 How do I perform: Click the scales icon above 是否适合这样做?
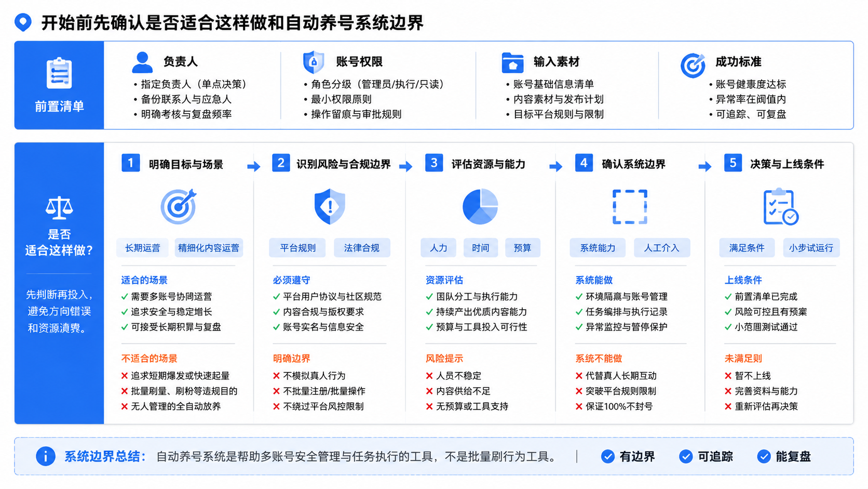click(x=59, y=208)
